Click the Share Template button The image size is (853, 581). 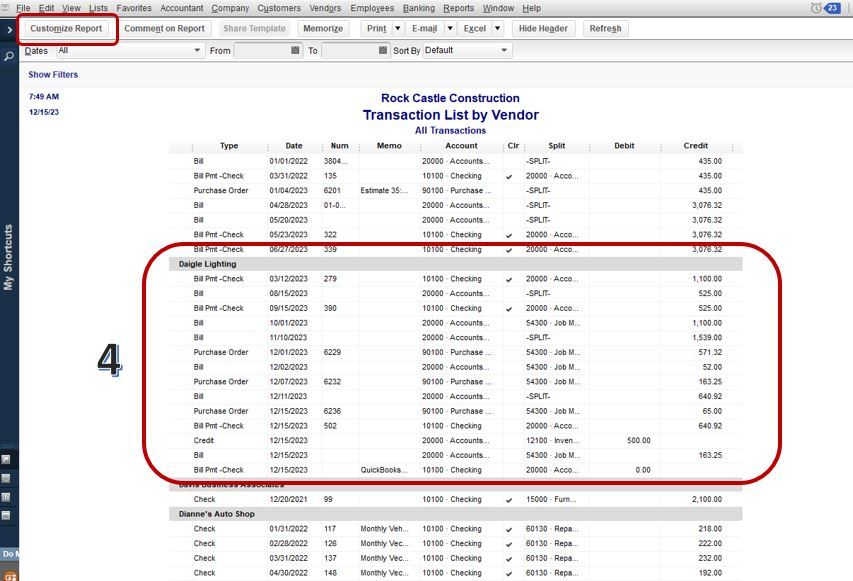254,28
